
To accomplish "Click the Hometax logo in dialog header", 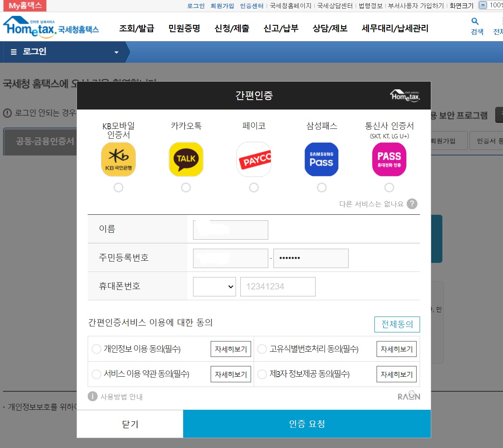I will [x=405, y=95].
